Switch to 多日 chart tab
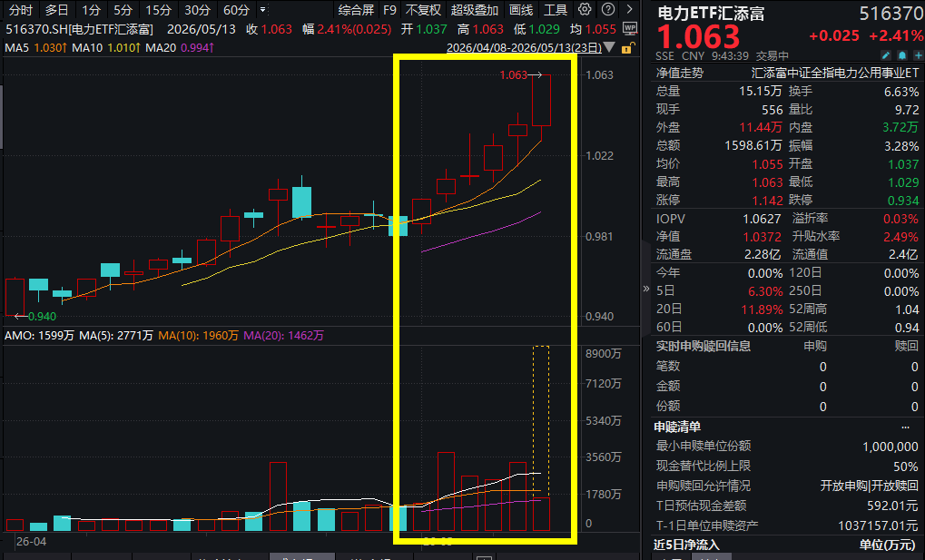 coord(56,10)
